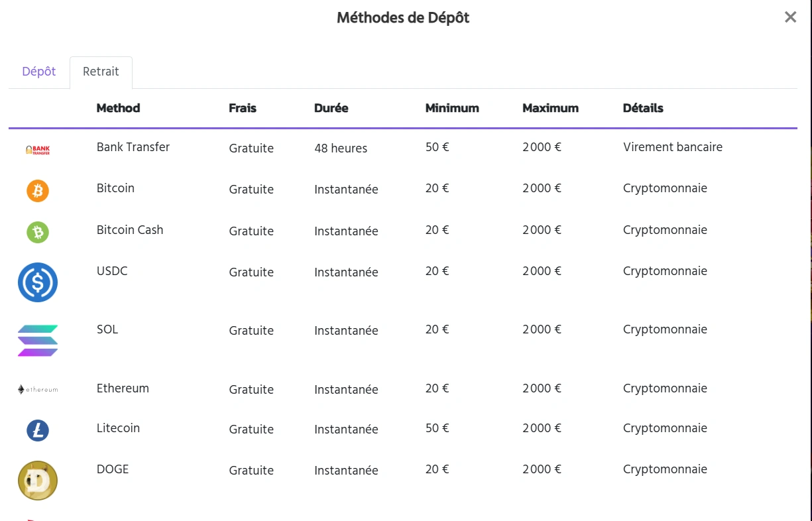Click the Bank Transfer method name
Screen dimensions: 812x521
click(133, 147)
